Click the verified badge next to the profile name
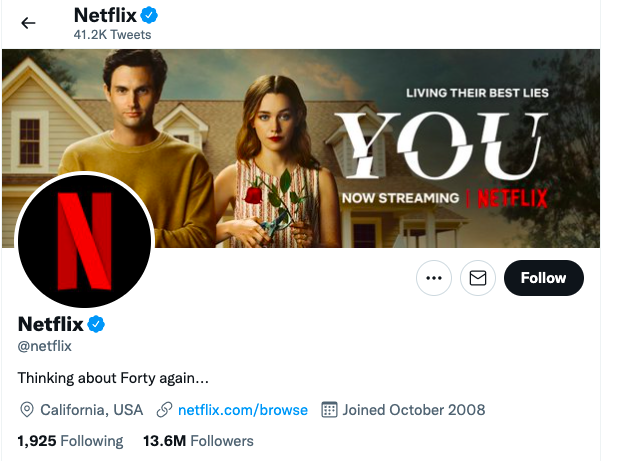 97,324
